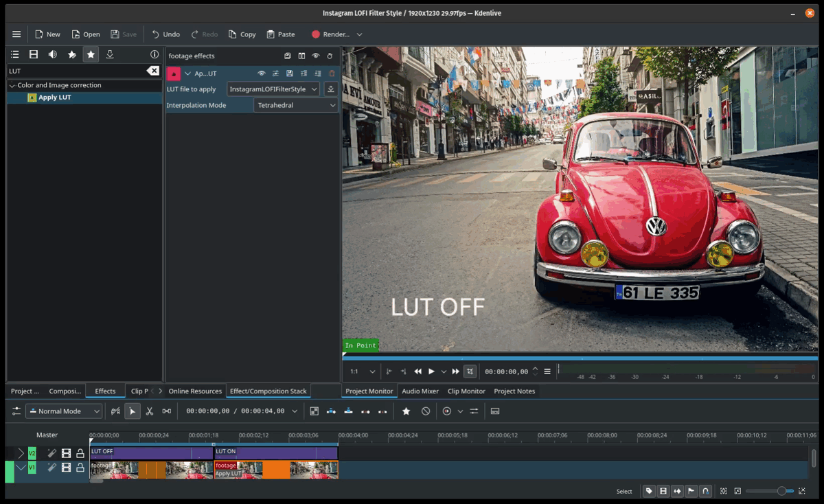Image resolution: width=824 pixels, height=504 pixels.
Task: Delete the Apply LUT effect
Action: coord(332,73)
